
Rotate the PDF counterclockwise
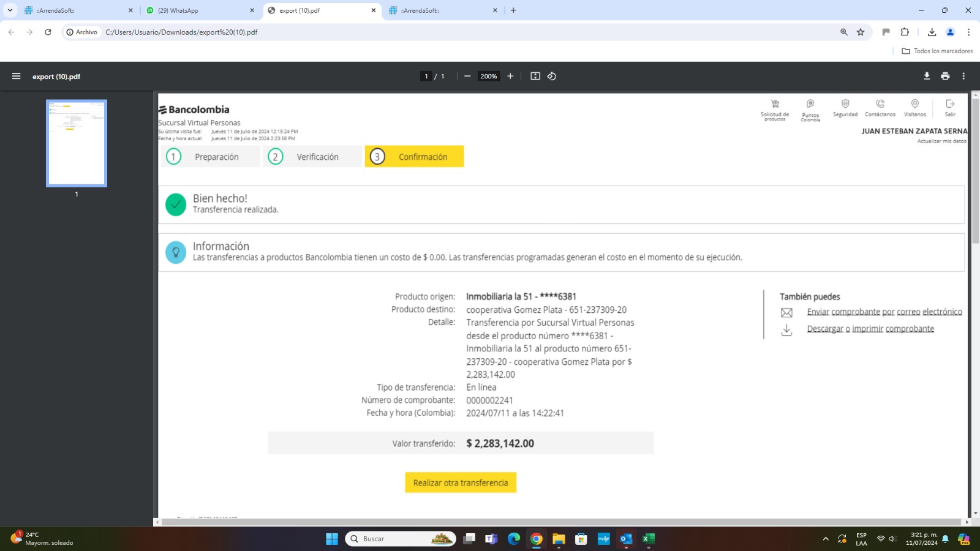tap(552, 77)
